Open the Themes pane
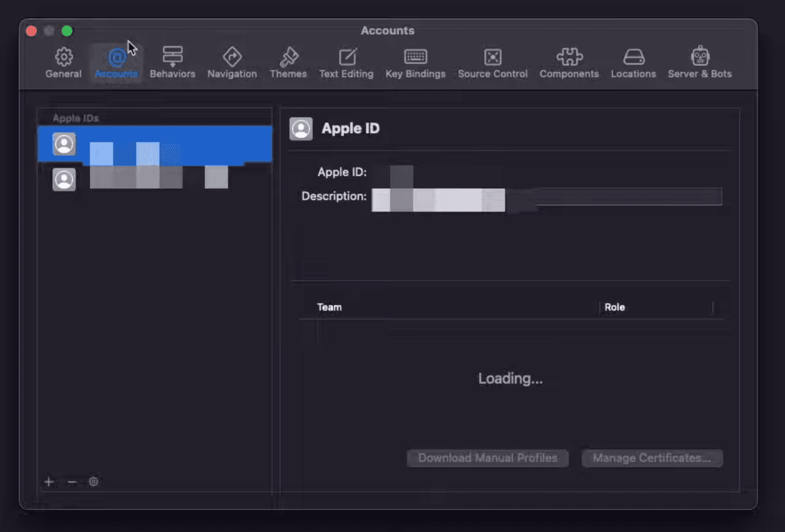The image size is (785, 532). (288, 62)
